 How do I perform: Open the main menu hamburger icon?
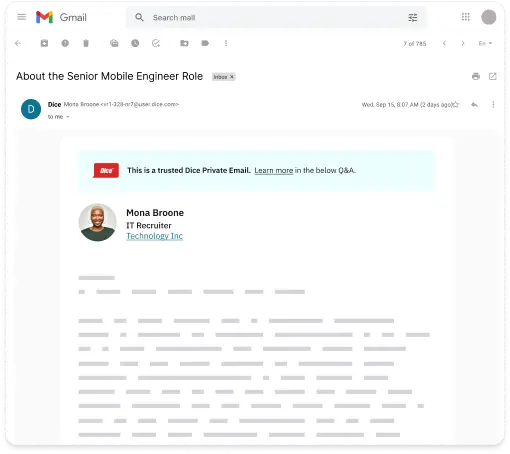[22, 17]
